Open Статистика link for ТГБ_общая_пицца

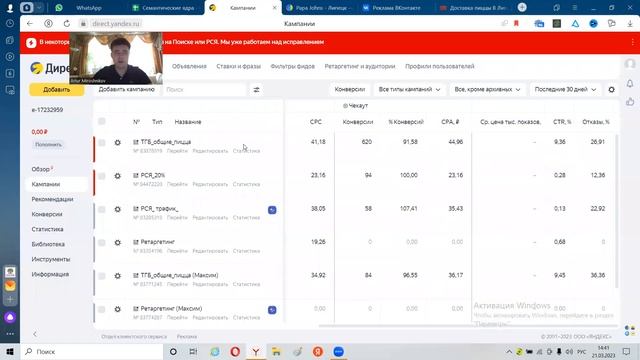247,151
